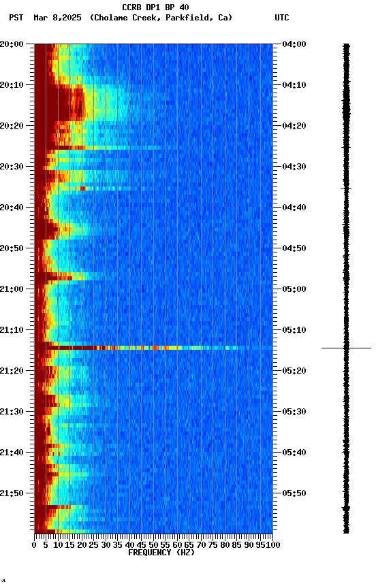Click the 04:10 UTC time label
Image resolution: width=376 pixels, height=588 pixels.
point(294,85)
